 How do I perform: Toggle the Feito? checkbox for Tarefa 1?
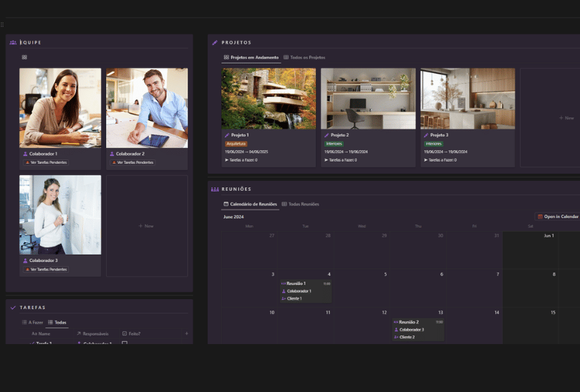(x=125, y=343)
